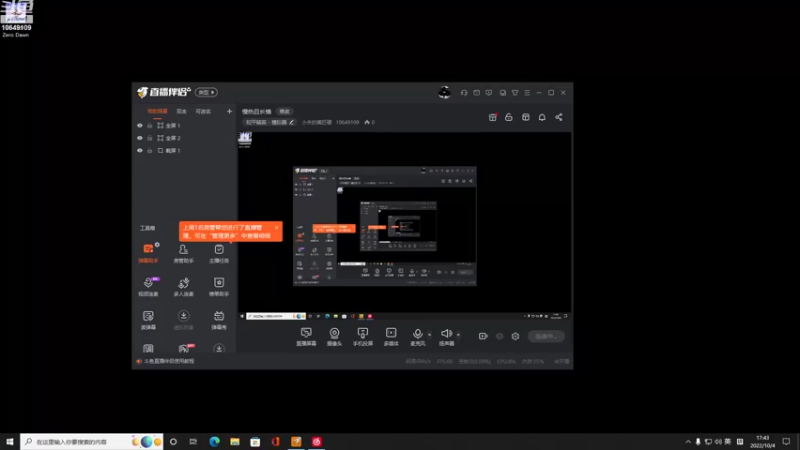Open the 房管助手 room manager tool

(183, 253)
